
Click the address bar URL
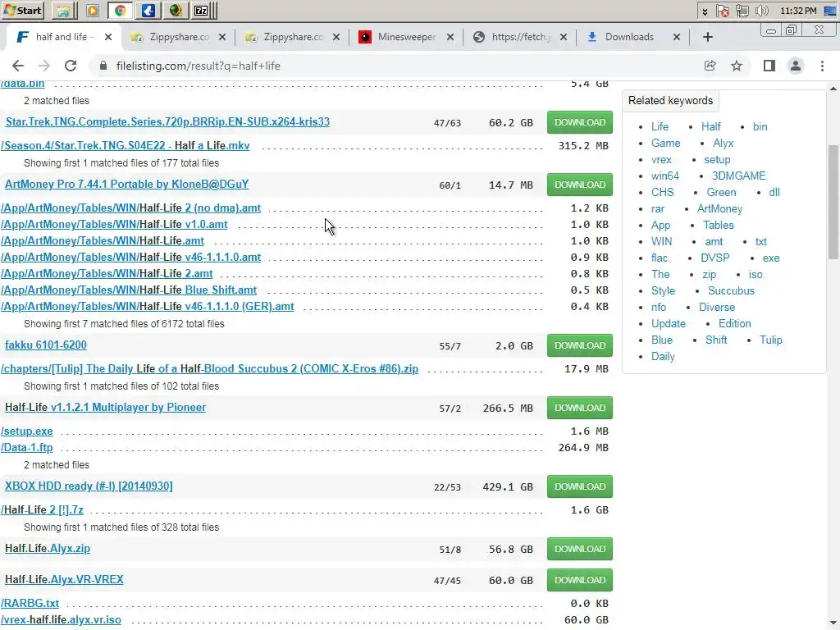(x=199, y=66)
